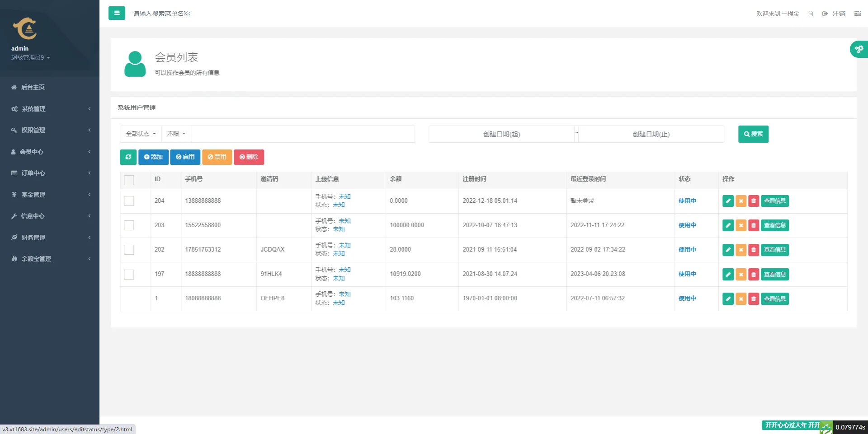Click the trash icon in the top header
This screenshot has width=868, height=434.
click(x=811, y=14)
